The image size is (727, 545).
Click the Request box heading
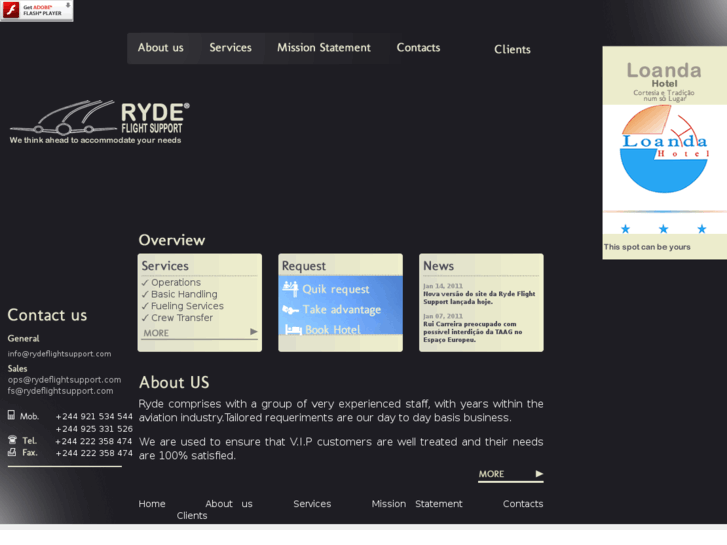point(304,266)
